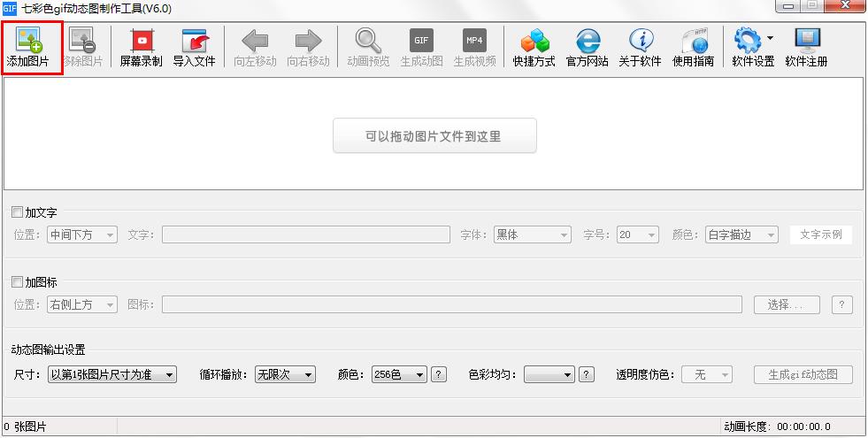The width and height of the screenshot is (868, 438).
Task: Enable the 加图标 checkbox
Action: pos(17,282)
